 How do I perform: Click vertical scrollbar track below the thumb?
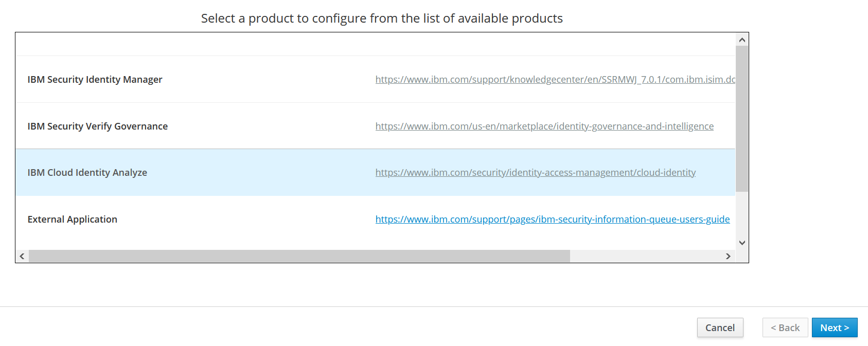pos(742,216)
